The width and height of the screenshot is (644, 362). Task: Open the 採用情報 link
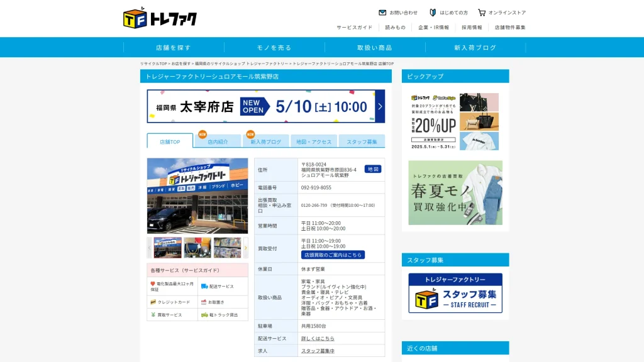pyautogui.click(x=472, y=28)
